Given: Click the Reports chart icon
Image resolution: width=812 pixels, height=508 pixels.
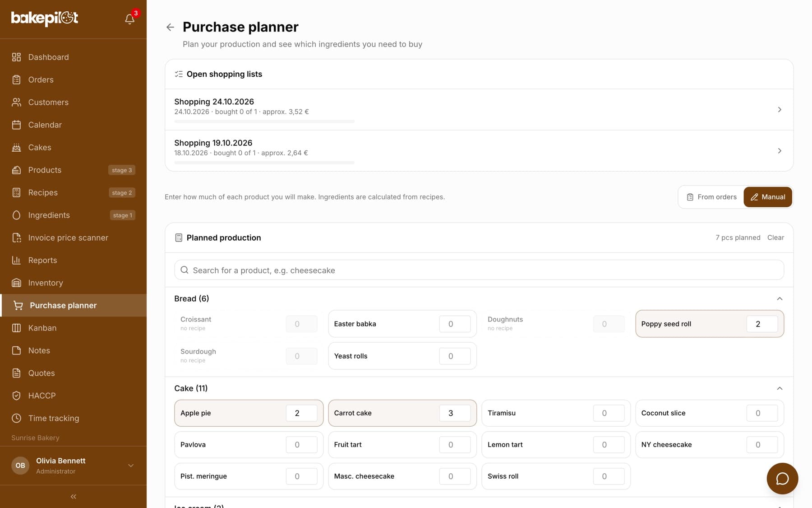Looking at the screenshot, I should [16, 260].
